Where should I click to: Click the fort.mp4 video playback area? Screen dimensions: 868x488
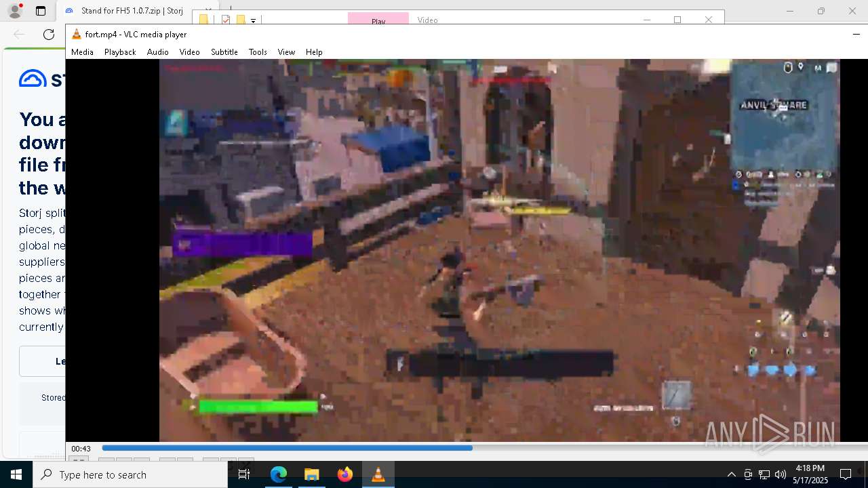tap(499, 251)
